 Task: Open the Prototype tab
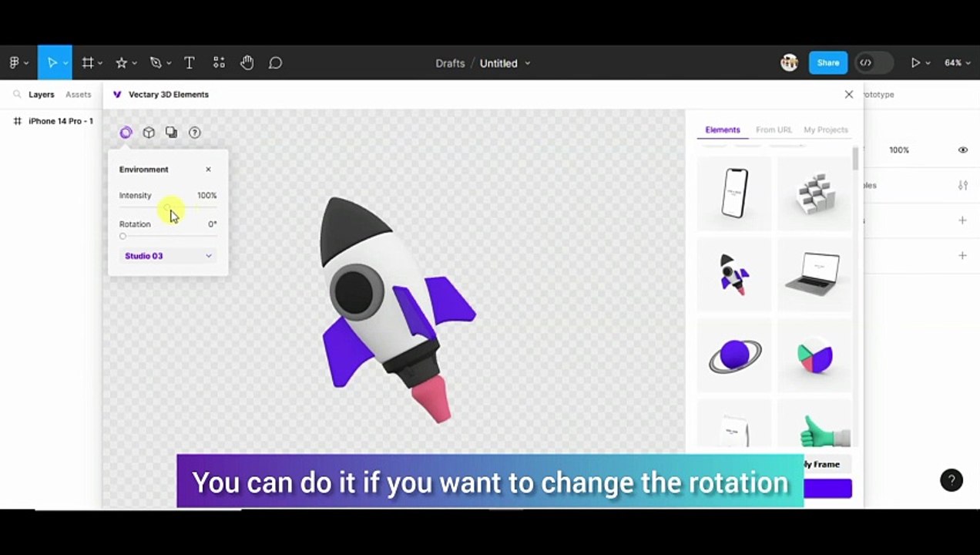coord(878,95)
